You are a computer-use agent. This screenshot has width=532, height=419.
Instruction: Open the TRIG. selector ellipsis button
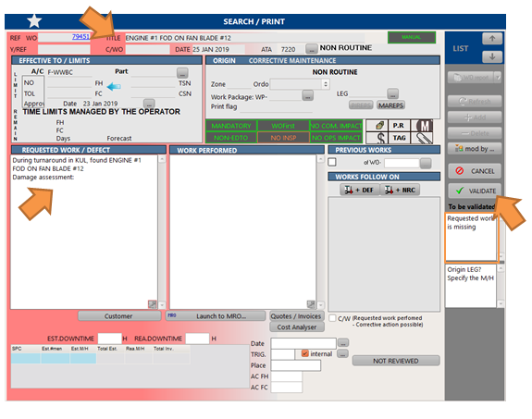pos(343,354)
